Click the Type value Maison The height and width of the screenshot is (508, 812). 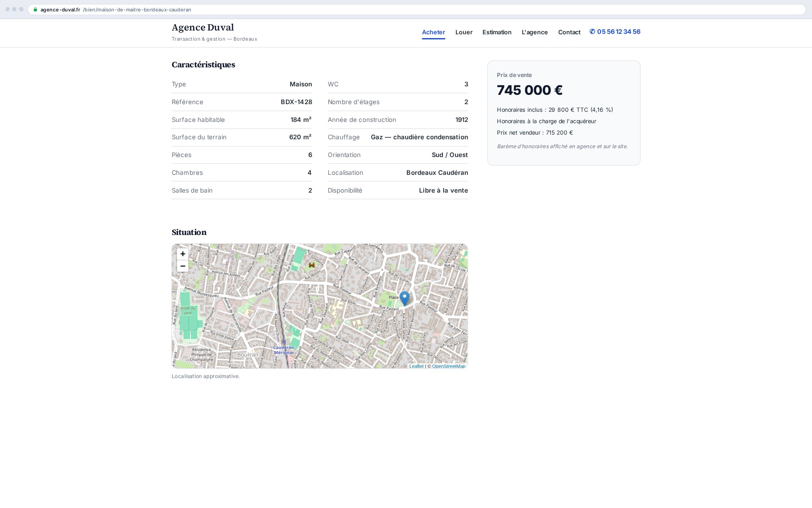[x=301, y=84]
